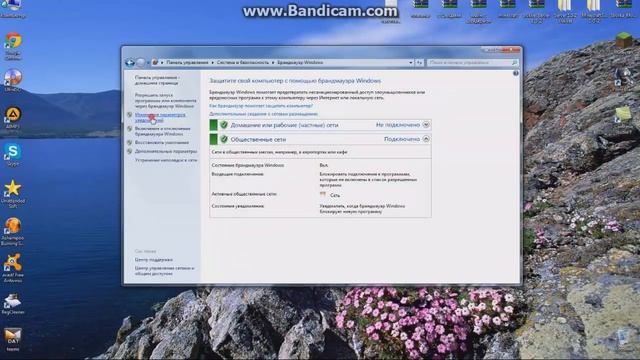The width and height of the screenshot is (640, 360).
Task: Click the Control Panel icon in address bar
Action: click(155, 62)
